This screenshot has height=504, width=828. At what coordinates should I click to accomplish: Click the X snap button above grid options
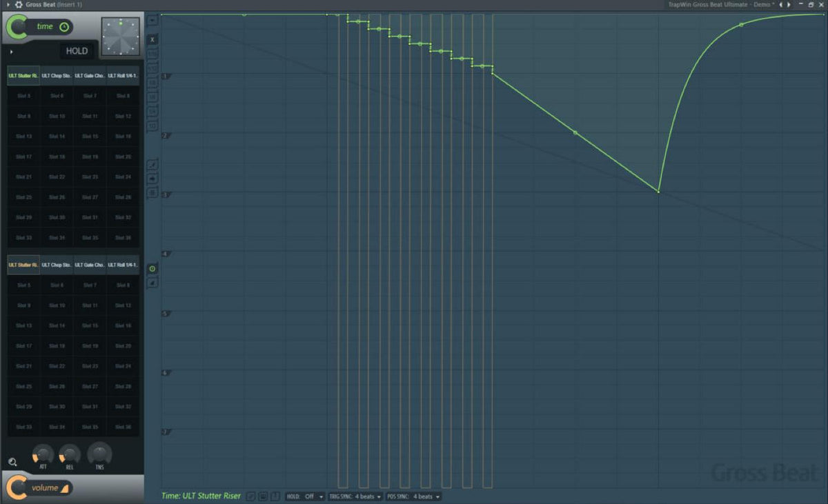(152, 39)
